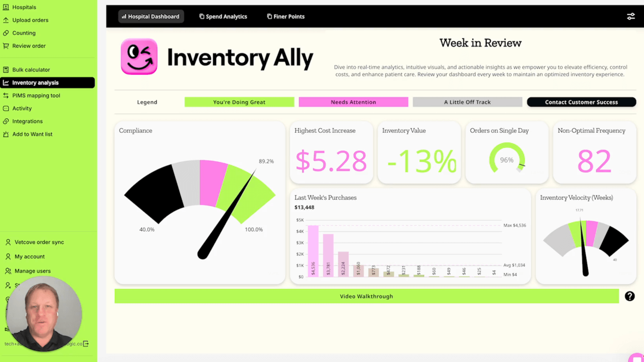Open the Manage users page
The image size is (644, 362).
32,271
